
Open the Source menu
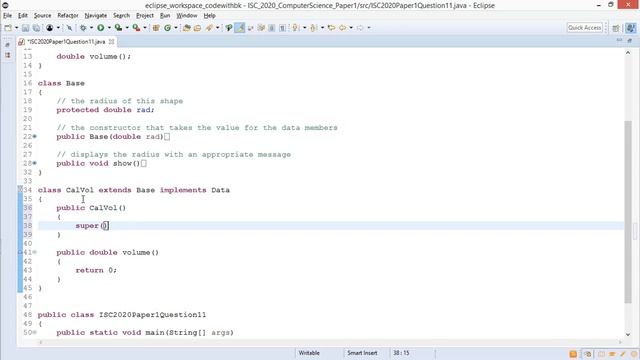click(x=42, y=16)
